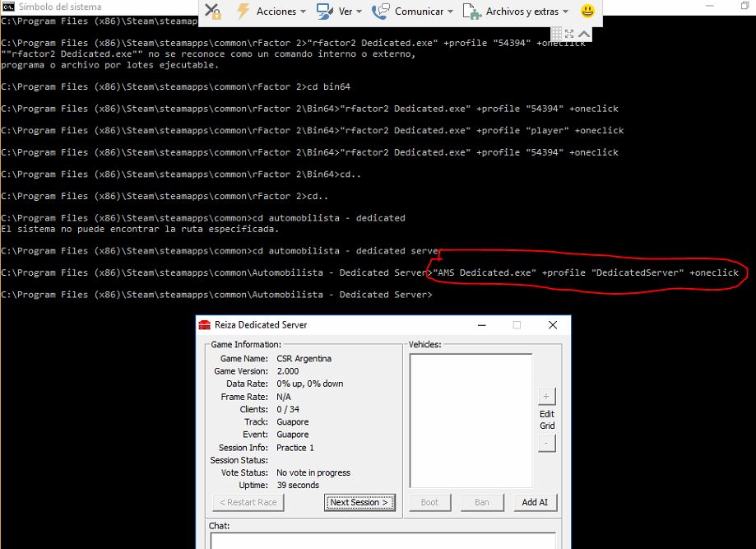The height and width of the screenshot is (549, 756).
Task: Click the "Edit Grid" label
Action: coord(547,420)
